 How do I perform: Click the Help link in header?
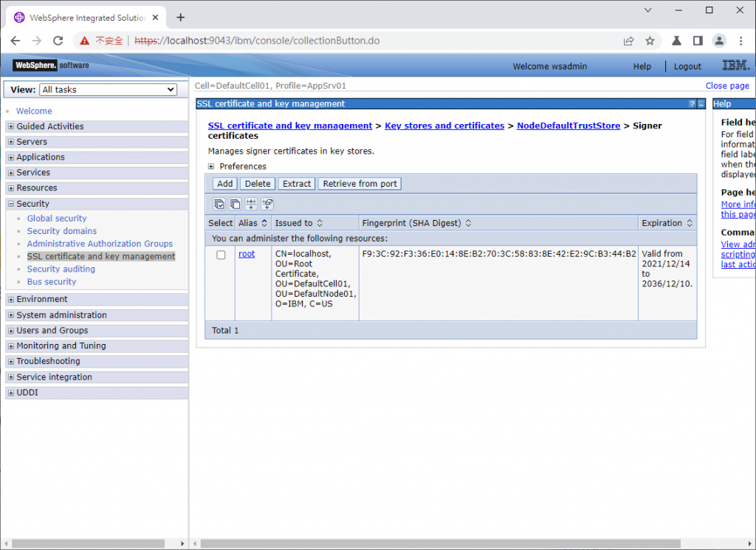pyautogui.click(x=642, y=66)
